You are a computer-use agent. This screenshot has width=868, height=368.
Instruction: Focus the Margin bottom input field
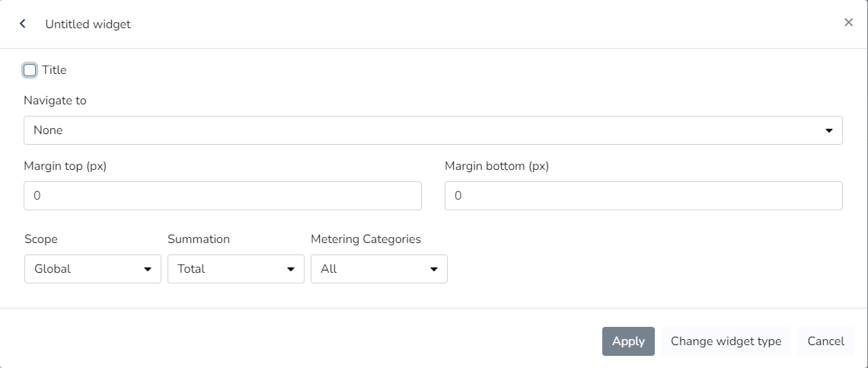[x=643, y=196]
